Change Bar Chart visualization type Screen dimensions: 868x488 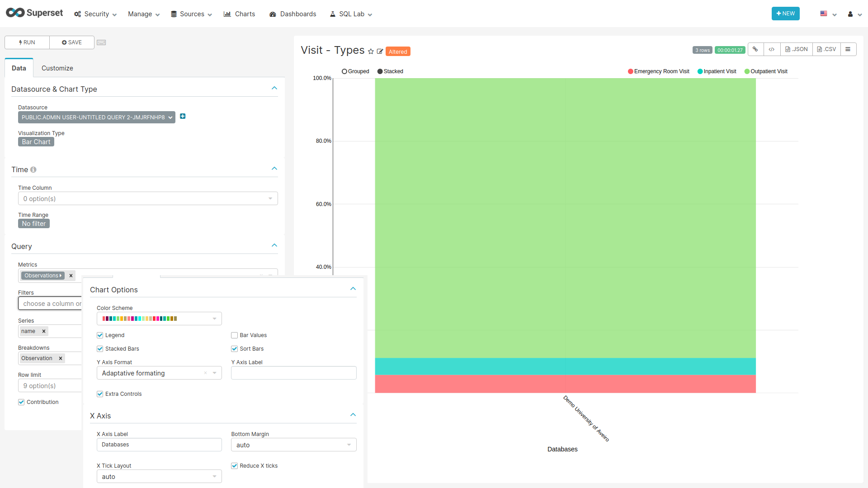36,142
